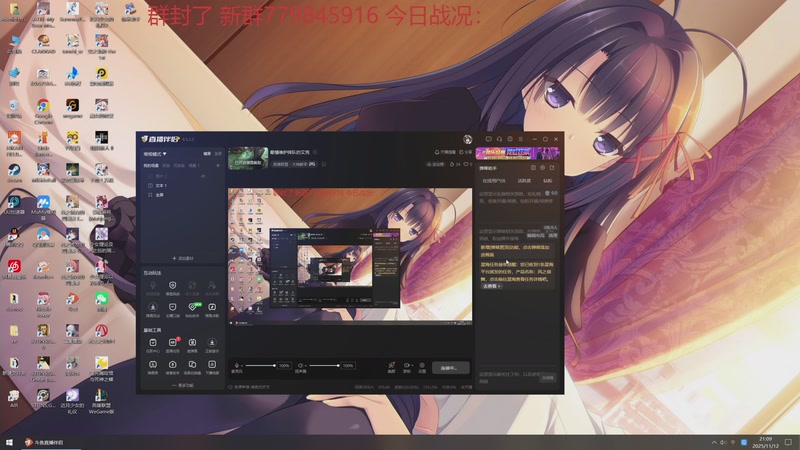Select the 文本 1 source row
The width and height of the screenshot is (800, 450).
[x=183, y=185]
